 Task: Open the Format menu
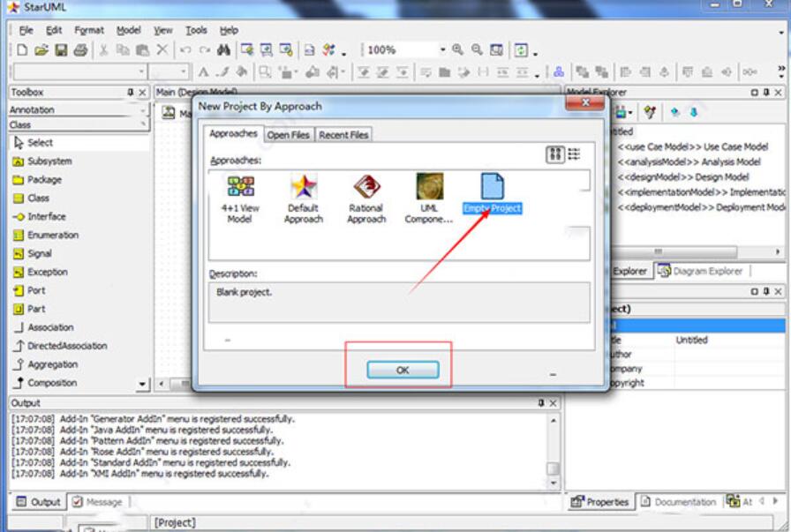(x=89, y=30)
